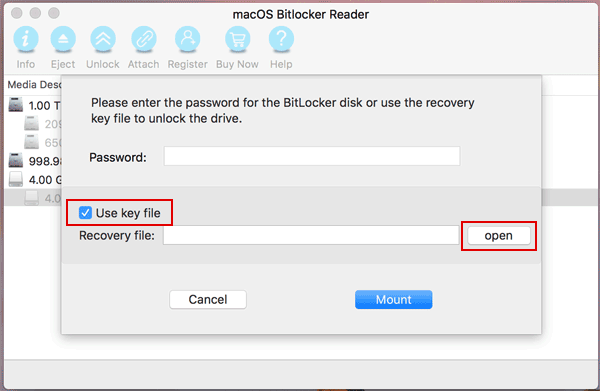
Task: Open the Help question mark icon
Action: [x=281, y=39]
